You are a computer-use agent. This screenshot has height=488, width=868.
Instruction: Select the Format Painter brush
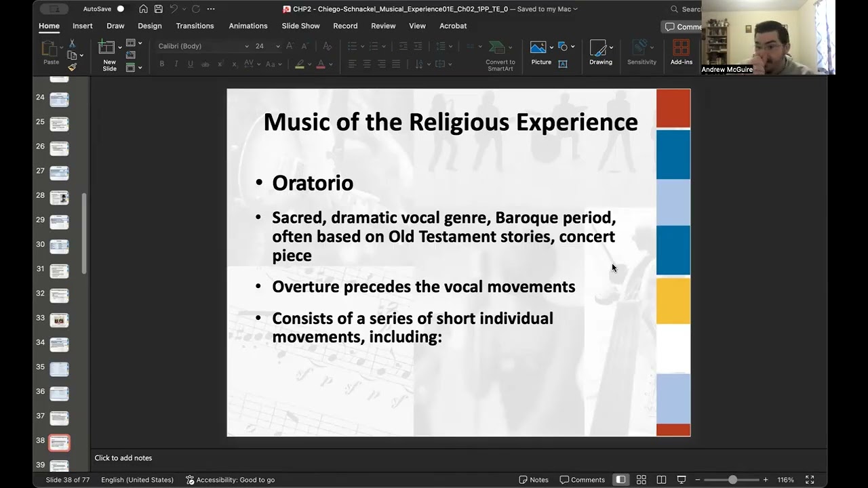pos(72,66)
